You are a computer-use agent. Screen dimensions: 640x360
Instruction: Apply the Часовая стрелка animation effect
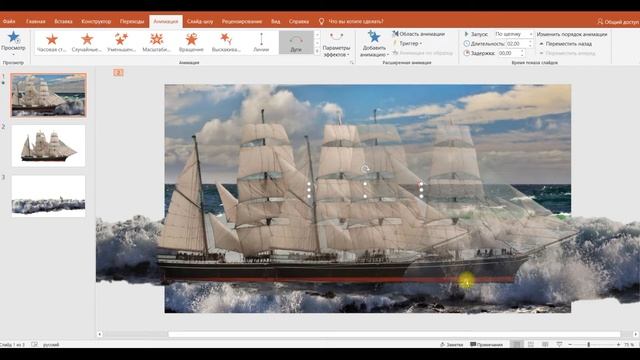pyautogui.click(x=52, y=42)
